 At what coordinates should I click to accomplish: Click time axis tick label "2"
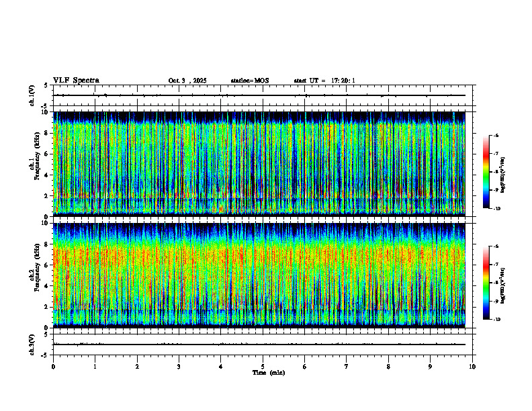pos(137,367)
